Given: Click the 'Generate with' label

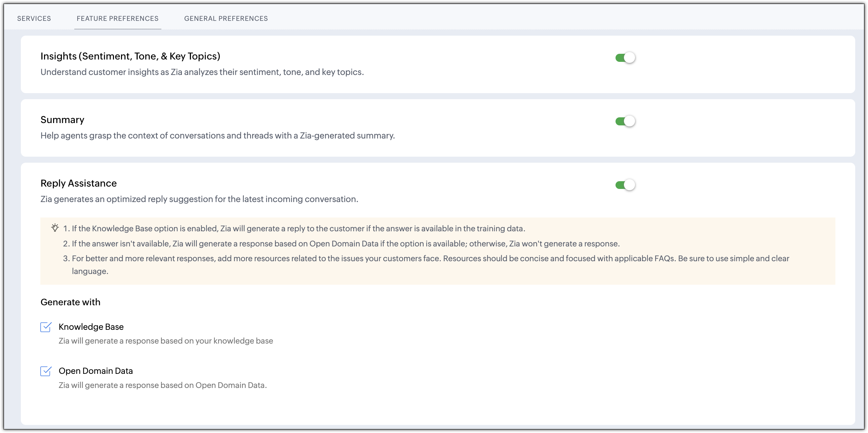Looking at the screenshot, I should 70,302.
